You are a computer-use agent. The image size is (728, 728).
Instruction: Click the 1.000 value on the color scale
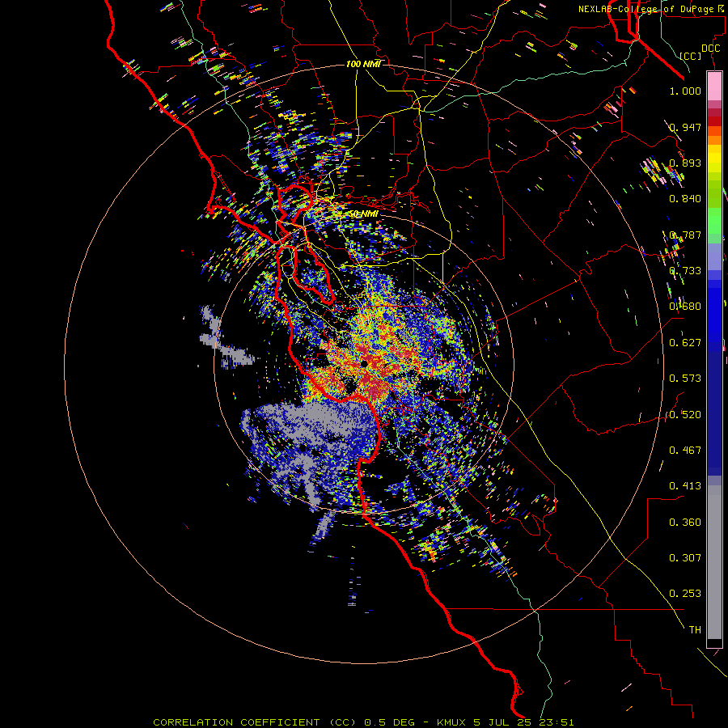click(685, 91)
